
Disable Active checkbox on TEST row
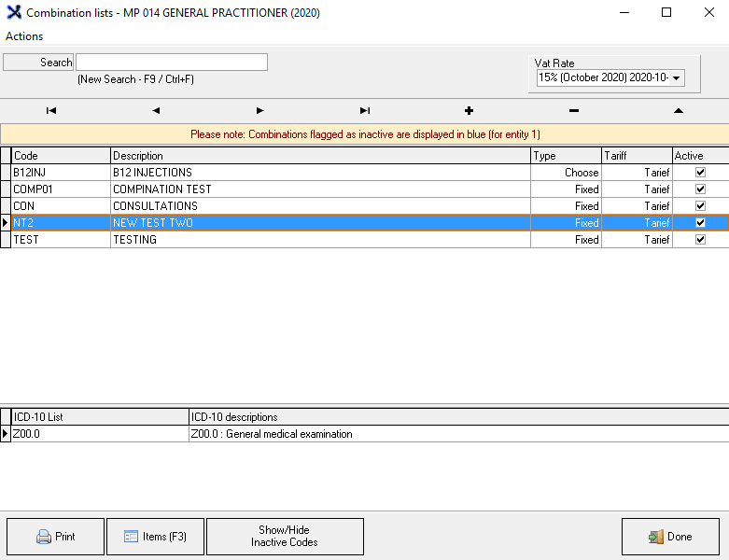click(x=700, y=240)
